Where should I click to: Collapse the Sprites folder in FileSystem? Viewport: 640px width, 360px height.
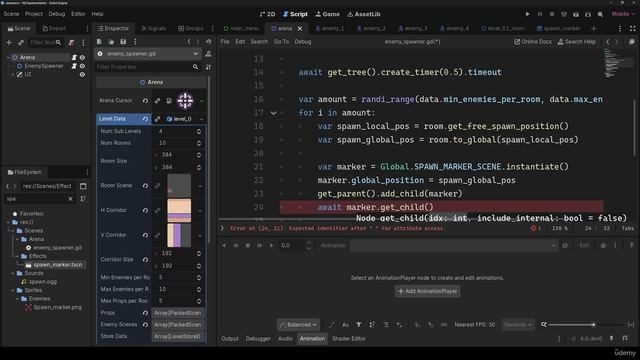tap(13, 290)
